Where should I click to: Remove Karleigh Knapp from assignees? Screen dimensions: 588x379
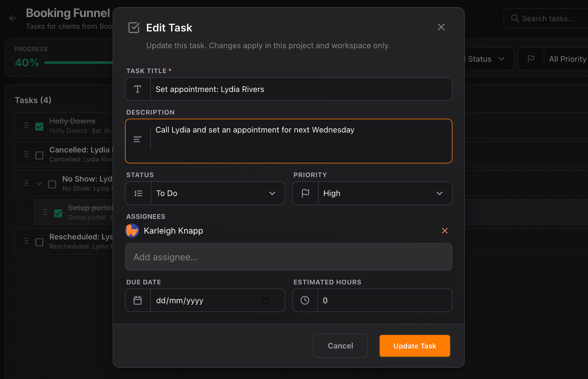445,231
